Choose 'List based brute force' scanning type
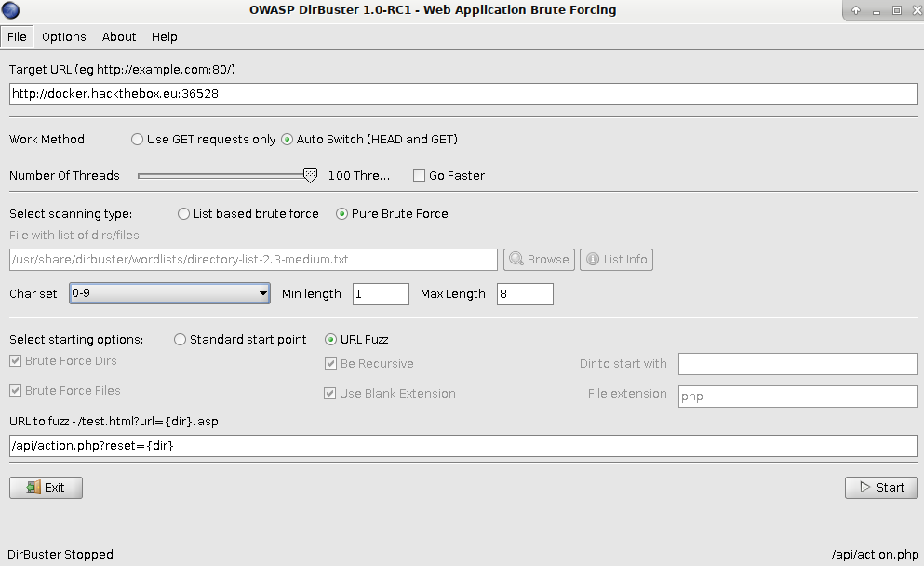The height and width of the screenshot is (566, 924). pyautogui.click(x=183, y=213)
